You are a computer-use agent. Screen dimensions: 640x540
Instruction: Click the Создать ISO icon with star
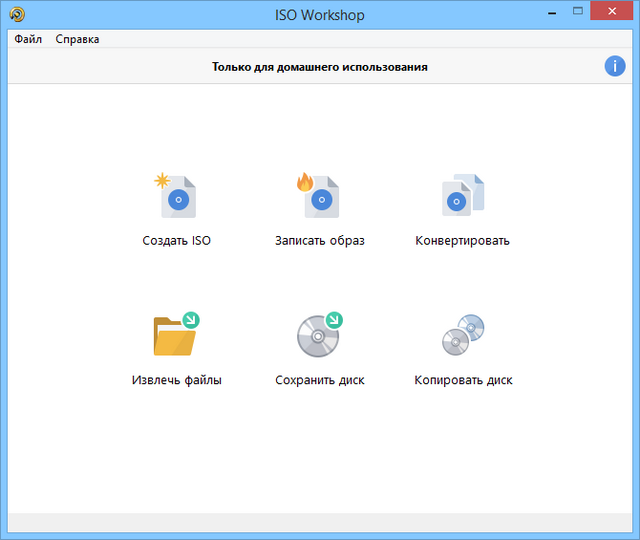point(176,196)
